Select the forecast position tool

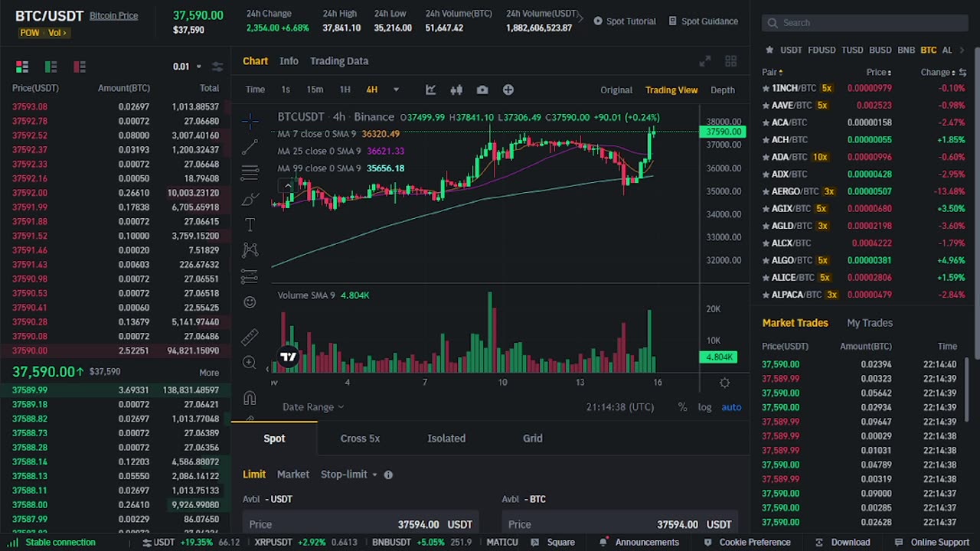(250, 276)
